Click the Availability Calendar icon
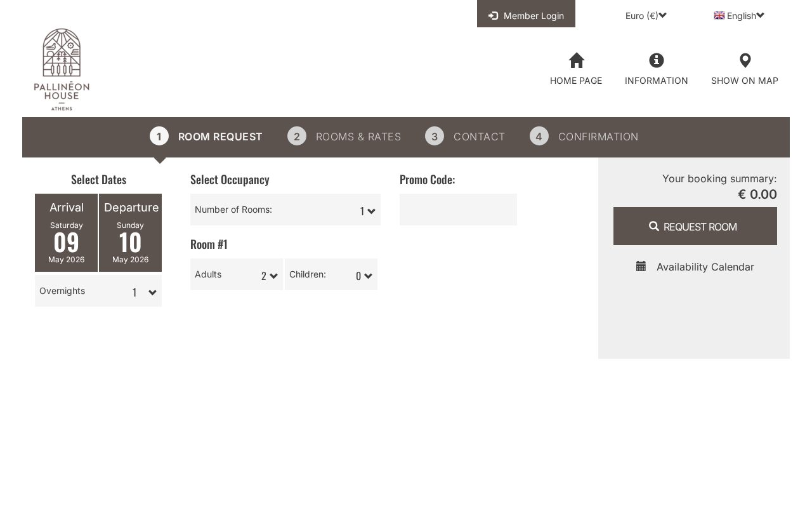This screenshot has height=508, width=812. (641, 266)
